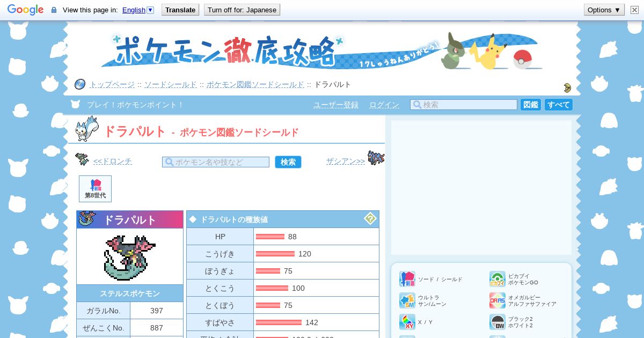Focus the top 検索 search field

tap(464, 105)
